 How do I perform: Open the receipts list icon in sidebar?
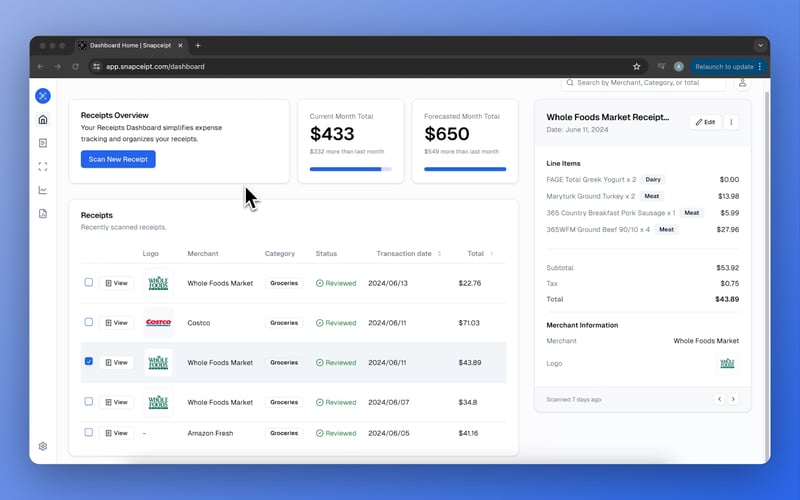[43, 143]
